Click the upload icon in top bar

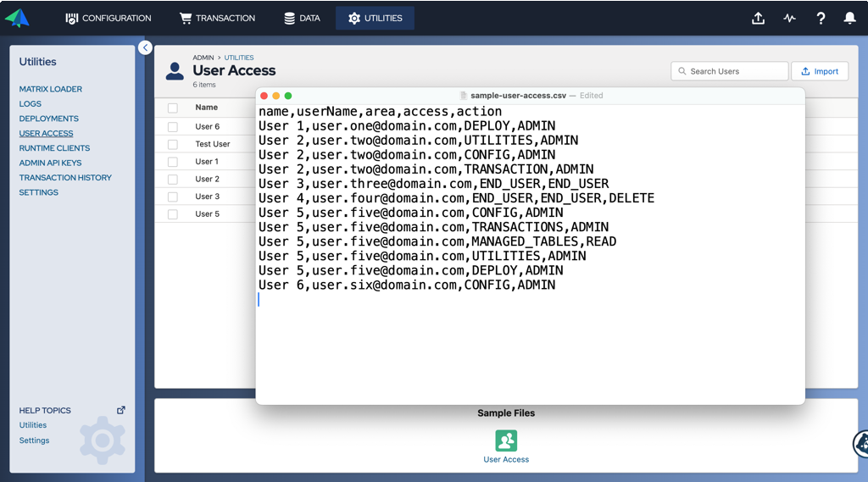tap(758, 19)
